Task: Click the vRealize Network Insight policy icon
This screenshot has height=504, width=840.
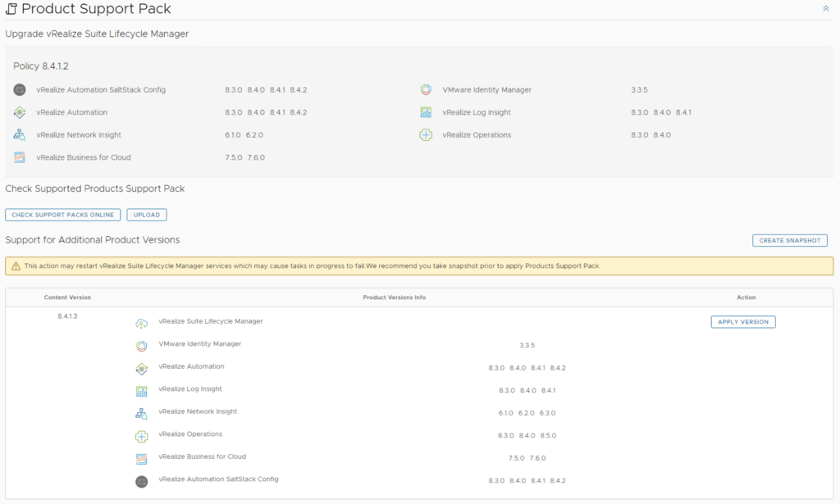Action: [x=20, y=135]
